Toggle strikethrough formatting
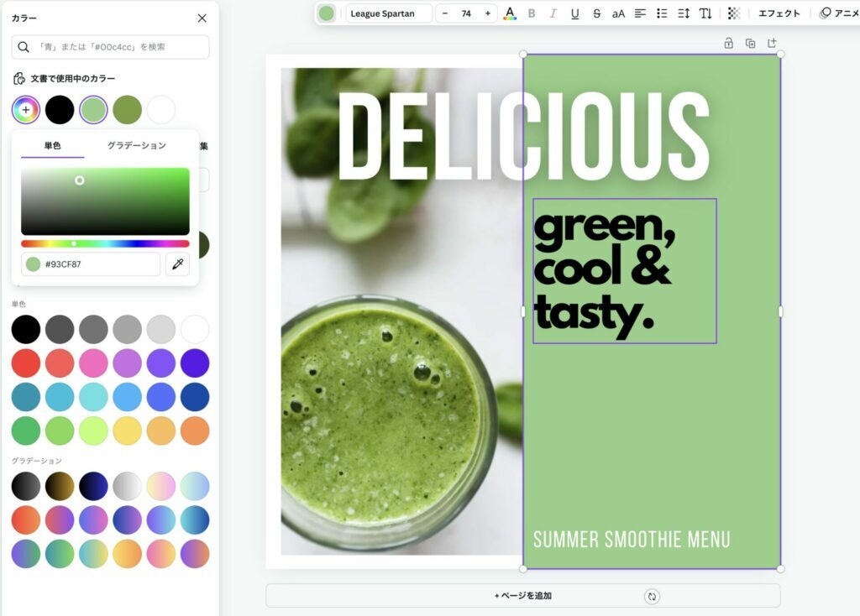Viewport: 860px width, 616px height. pyautogui.click(x=596, y=13)
